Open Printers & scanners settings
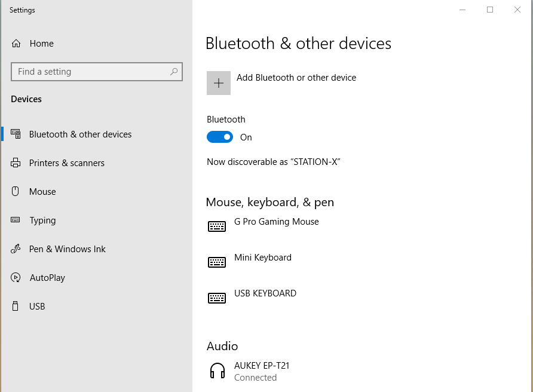Image resolution: width=533 pixels, height=392 pixels. 66,163
